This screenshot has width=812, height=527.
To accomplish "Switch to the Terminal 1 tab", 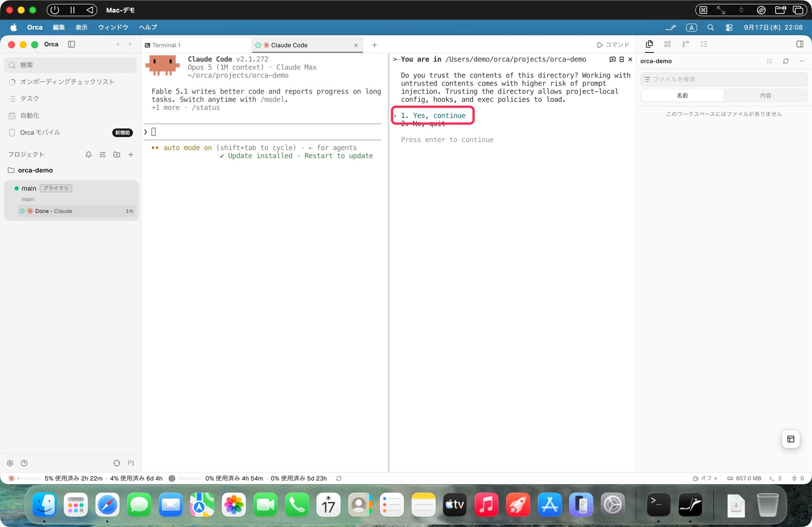I will click(x=197, y=45).
